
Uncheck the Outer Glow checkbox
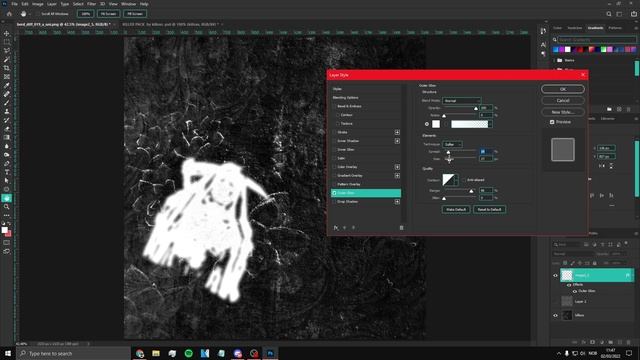click(334, 193)
